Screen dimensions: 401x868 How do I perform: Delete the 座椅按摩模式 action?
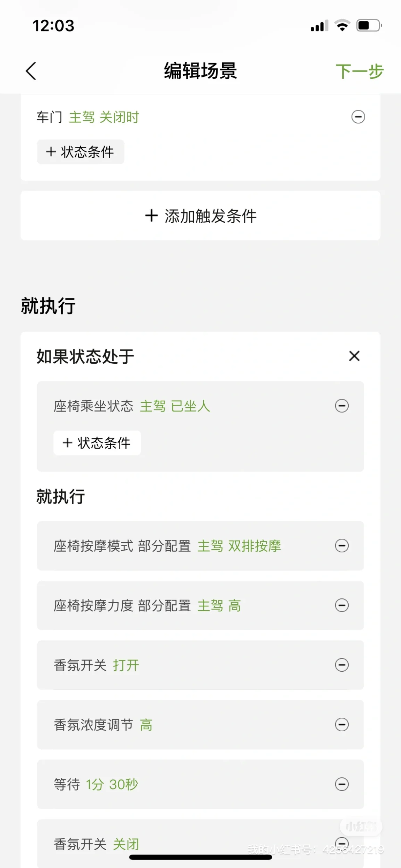[342, 546]
